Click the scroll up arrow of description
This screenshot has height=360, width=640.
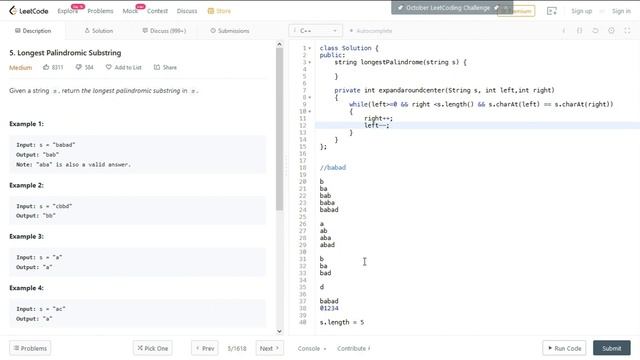point(279,44)
